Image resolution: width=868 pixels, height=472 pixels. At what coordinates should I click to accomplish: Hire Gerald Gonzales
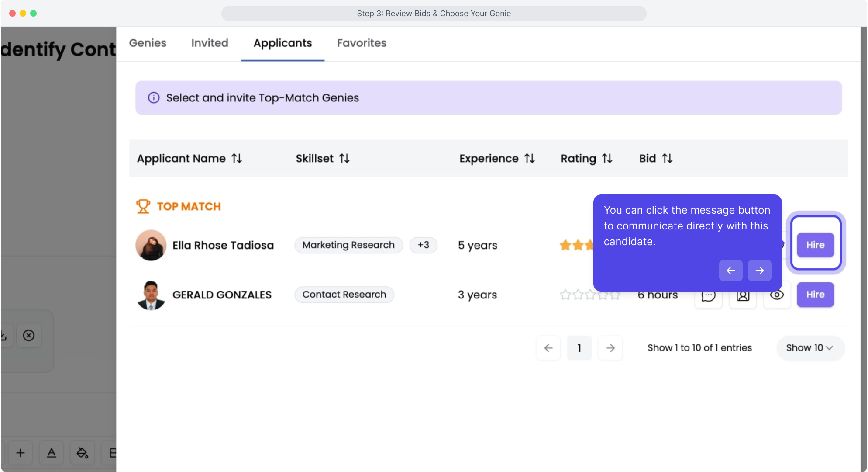pos(815,295)
